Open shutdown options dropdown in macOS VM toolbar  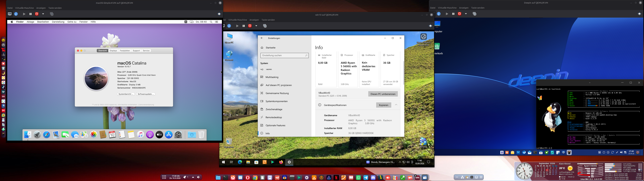coord(43,14)
